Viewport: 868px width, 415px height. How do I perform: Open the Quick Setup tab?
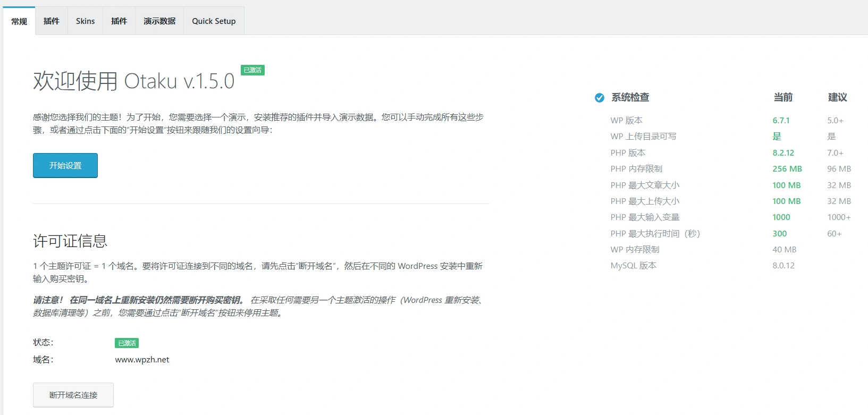coord(214,21)
